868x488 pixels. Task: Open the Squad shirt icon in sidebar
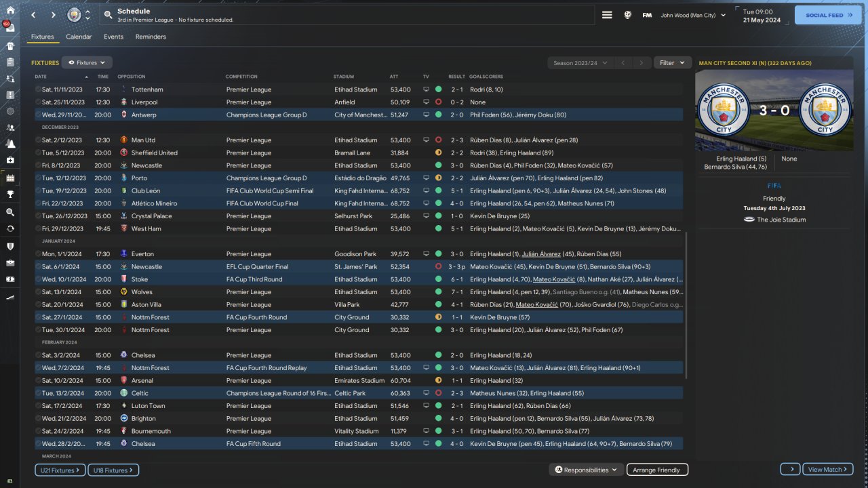10,46
